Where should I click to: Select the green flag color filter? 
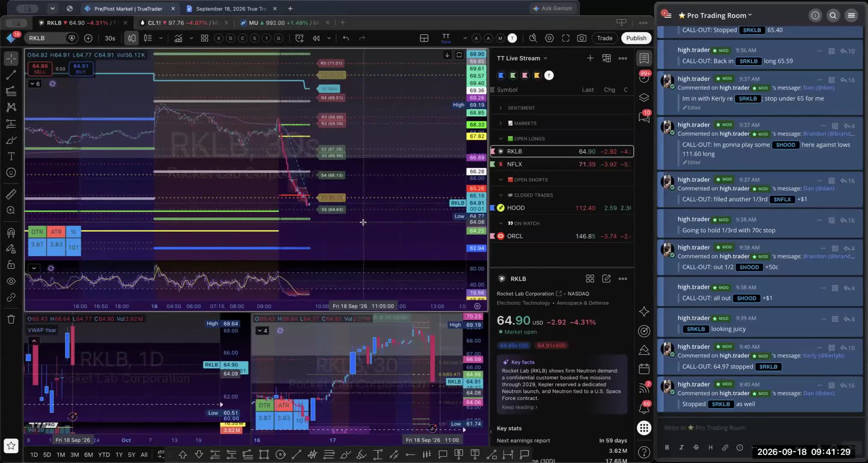pyautogui.click(x=513, y=75)
